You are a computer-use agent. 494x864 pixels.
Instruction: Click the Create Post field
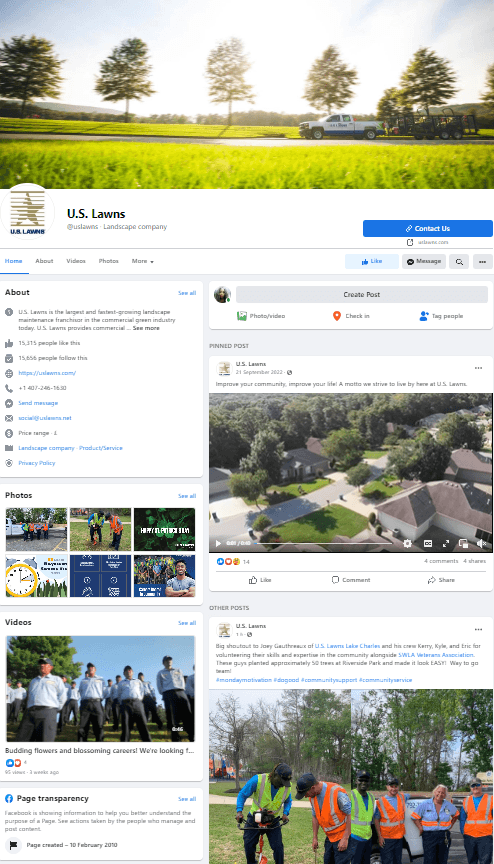click(x=362, y=294)
